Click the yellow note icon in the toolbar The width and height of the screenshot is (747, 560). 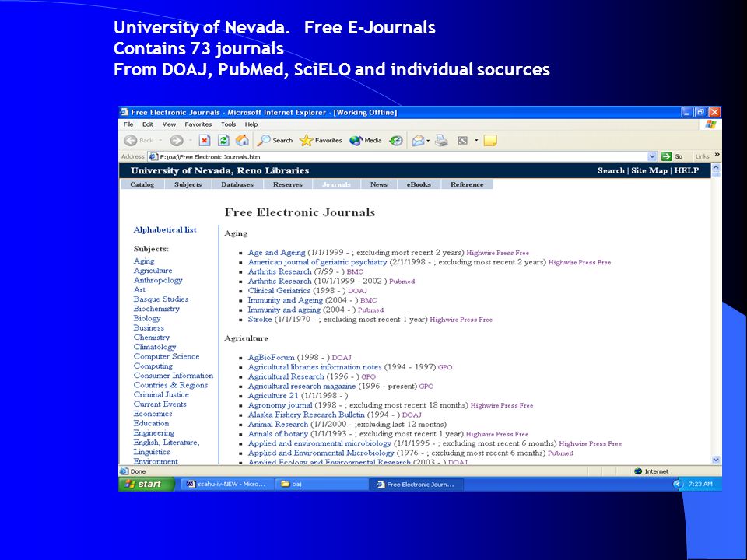(x=490, y=141)
